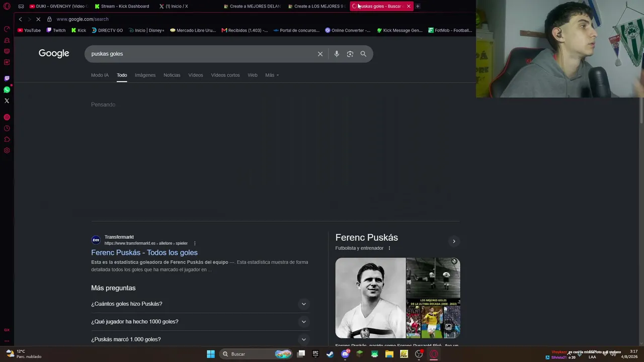
Task: Expand '¿Qué jugador ha hecho 1000 goles?'
Action: click(199, 322)
